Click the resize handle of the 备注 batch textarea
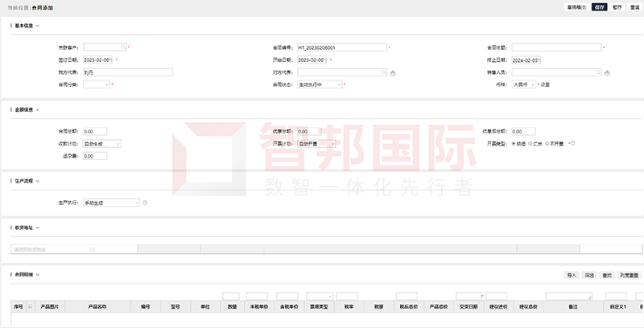644x328 pixels. click(x=591, y=298)
